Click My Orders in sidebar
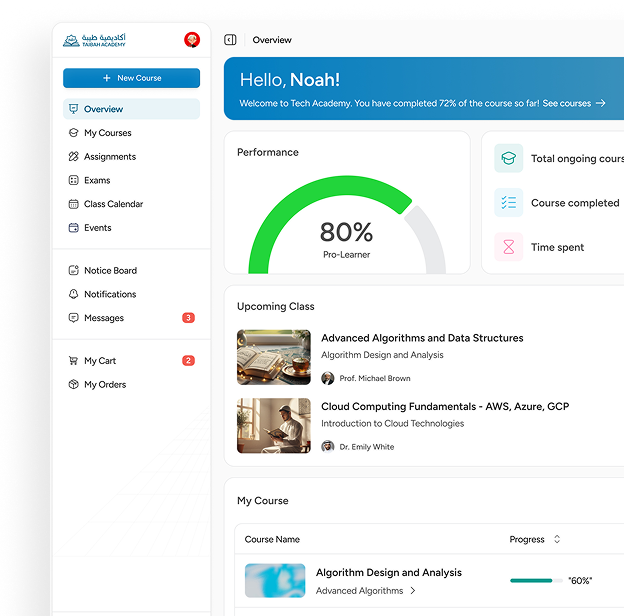 click(105, 385)
